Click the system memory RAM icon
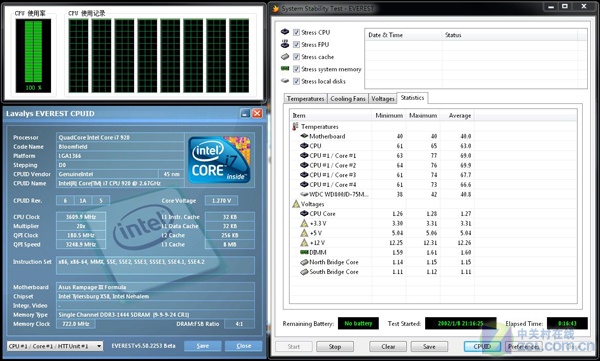This screenshot has width=600, height=361. pyautogui.click(x=285, y=69)
